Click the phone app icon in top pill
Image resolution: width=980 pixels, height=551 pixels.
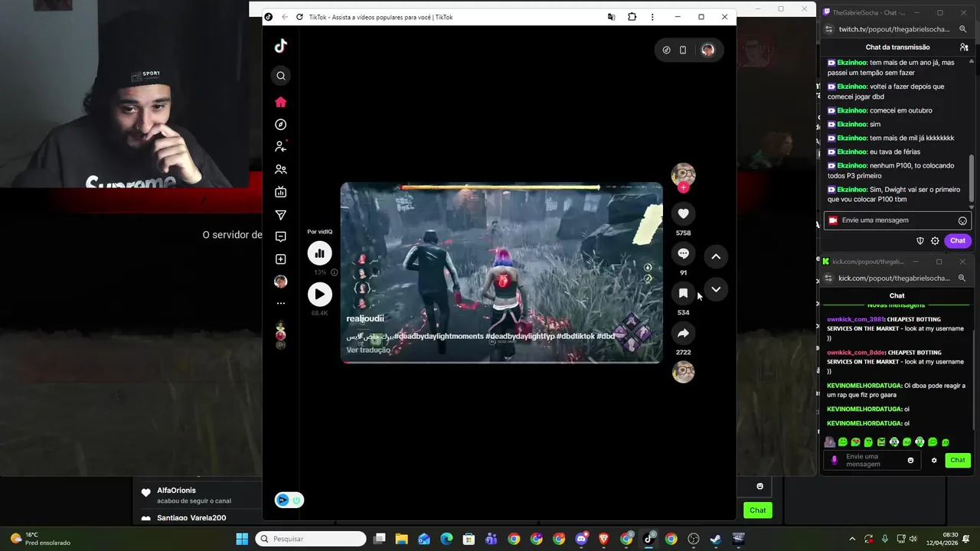coord(683,50)
